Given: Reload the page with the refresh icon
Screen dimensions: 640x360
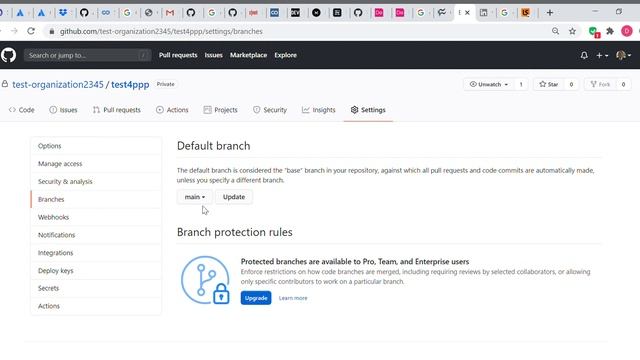Looking at the screenshot, I should click(x=31, y=31).
